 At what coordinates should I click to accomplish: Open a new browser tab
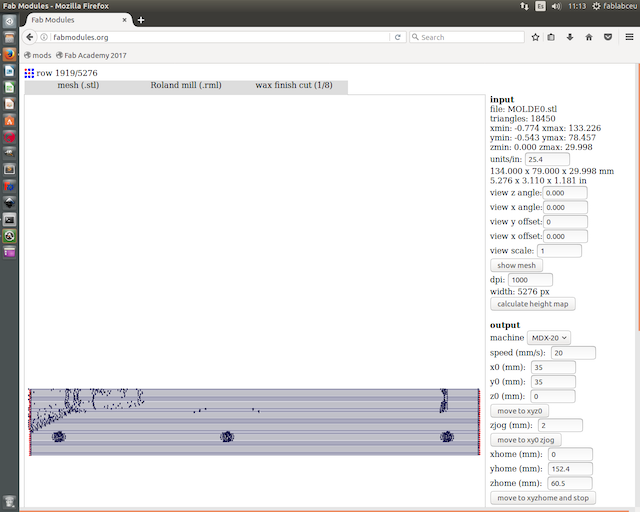click(x=141, y=20)
